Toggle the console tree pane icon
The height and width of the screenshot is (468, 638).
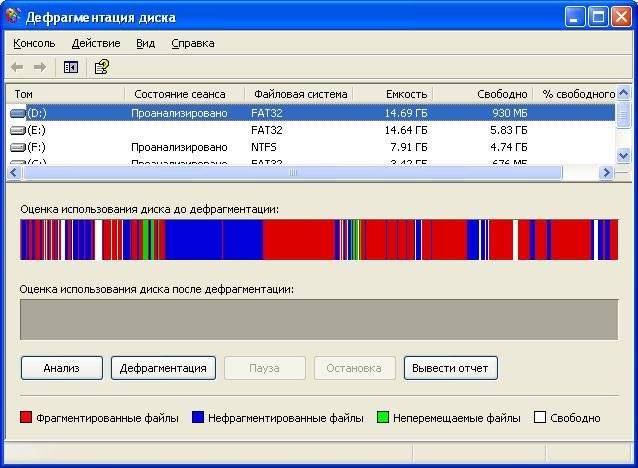pos(71,67)
